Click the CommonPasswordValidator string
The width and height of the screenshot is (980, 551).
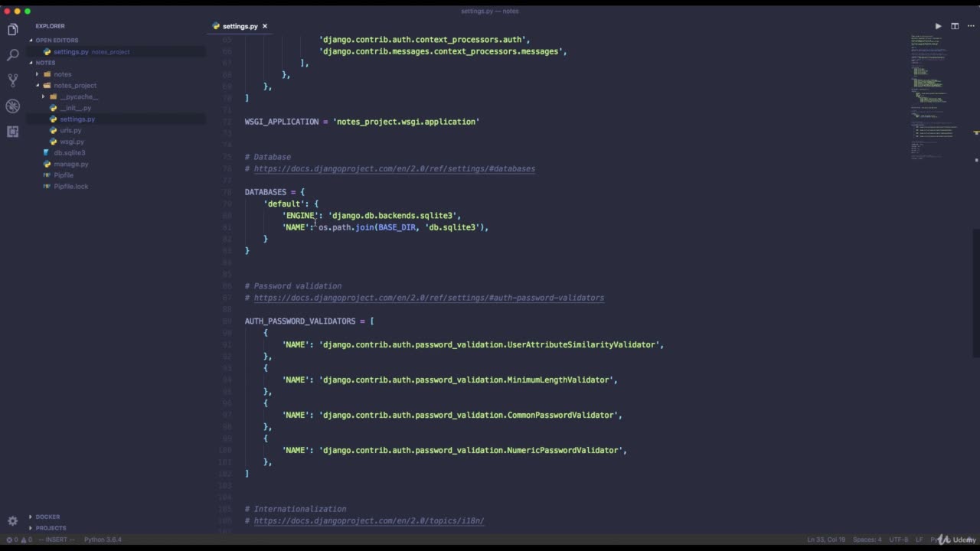(x=469, y=415)
